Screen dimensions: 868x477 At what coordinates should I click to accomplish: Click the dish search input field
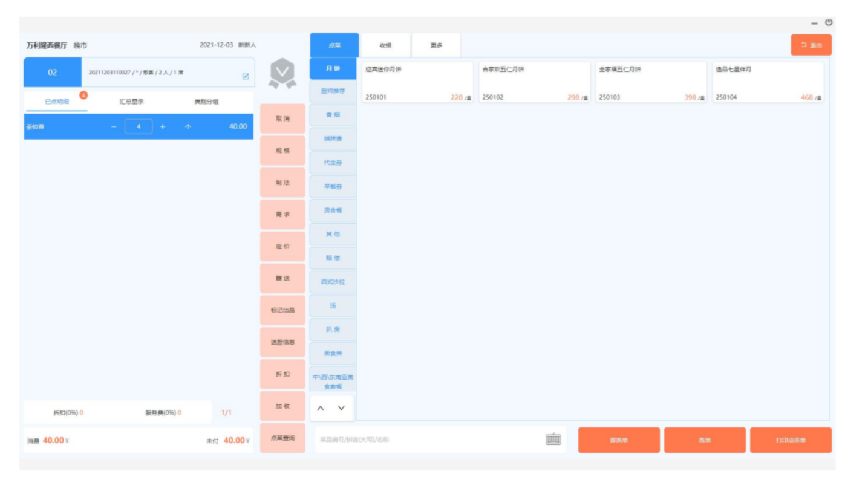(x=429, y=440)
